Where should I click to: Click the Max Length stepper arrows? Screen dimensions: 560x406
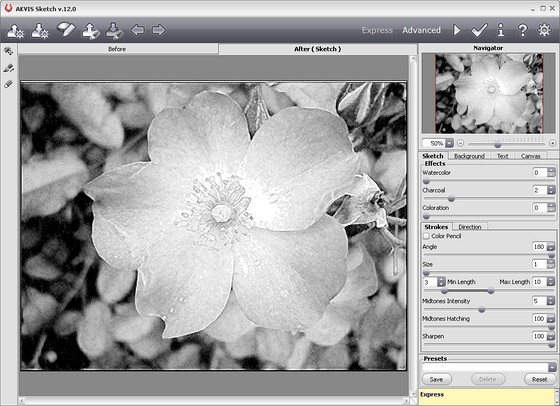click(x=551, y=282)
